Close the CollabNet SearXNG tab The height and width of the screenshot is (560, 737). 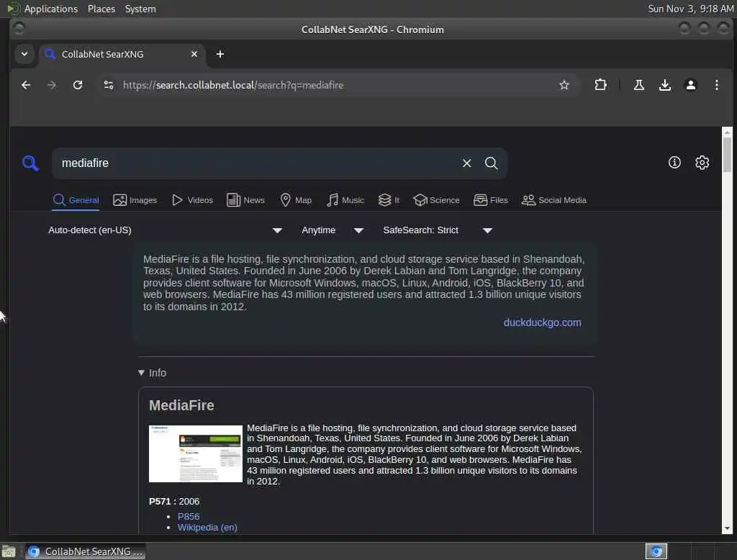click(x=194, y=54)
